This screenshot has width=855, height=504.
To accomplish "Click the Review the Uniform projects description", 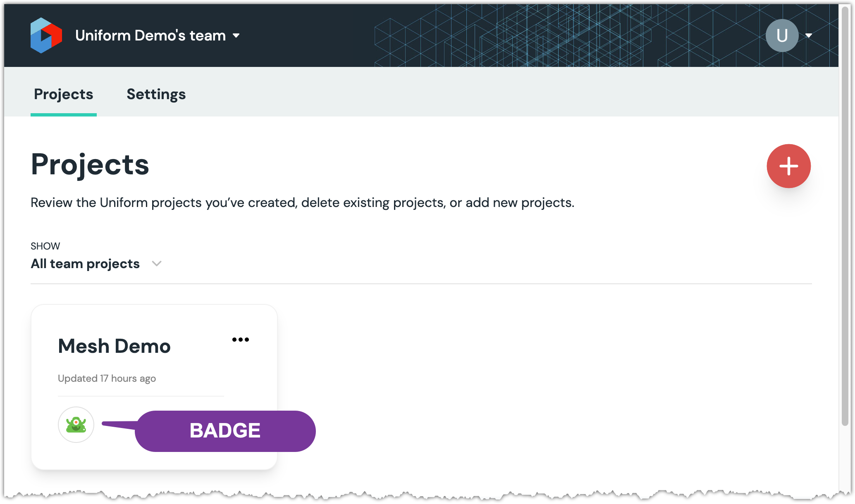I will (302, 203).
